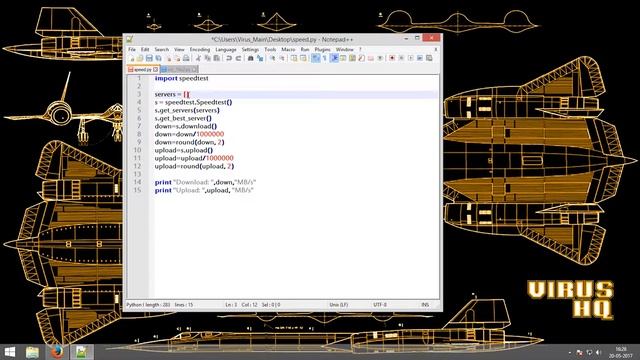Toggle show all characters pilcrow icon
640x360 pixels.
325,58
